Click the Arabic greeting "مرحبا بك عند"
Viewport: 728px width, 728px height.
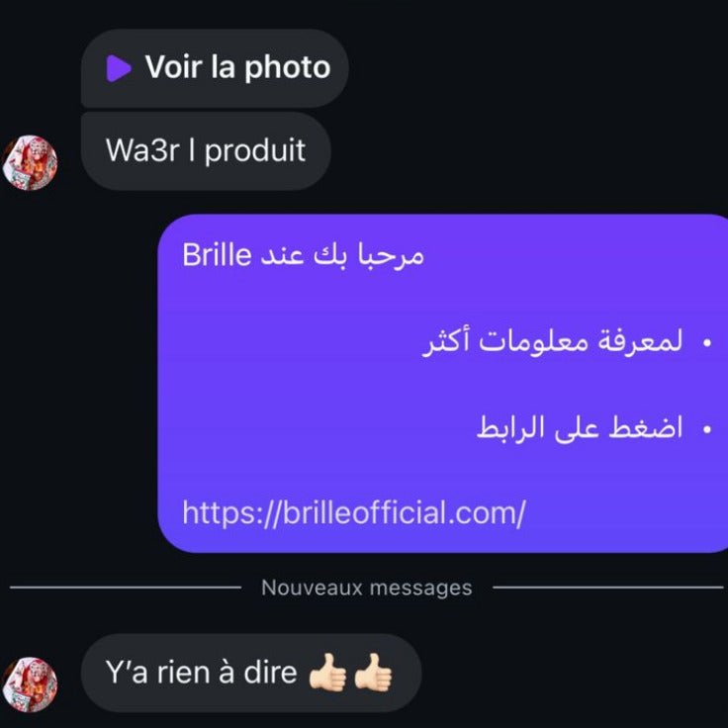click(x=342, y=255)
